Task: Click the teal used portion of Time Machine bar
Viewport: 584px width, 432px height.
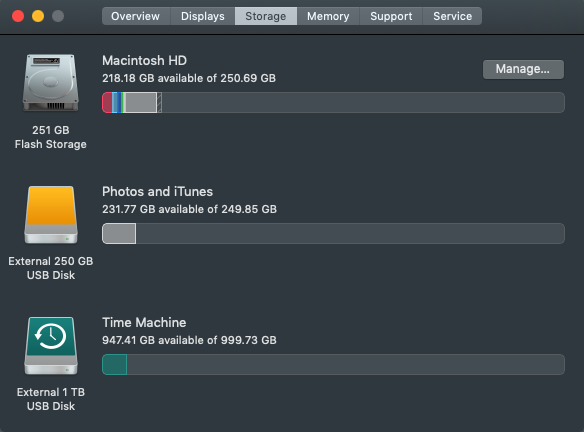Action: click(115, 365)
